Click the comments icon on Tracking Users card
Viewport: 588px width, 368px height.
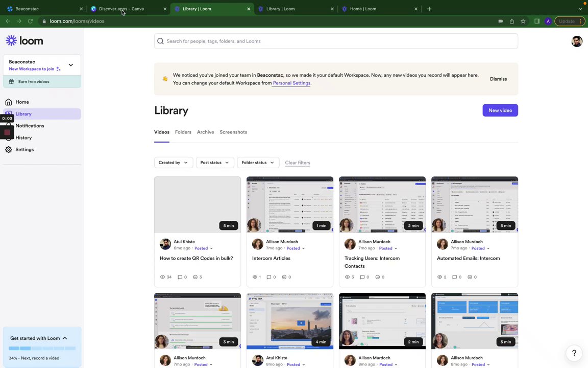(x=362, y=277)
